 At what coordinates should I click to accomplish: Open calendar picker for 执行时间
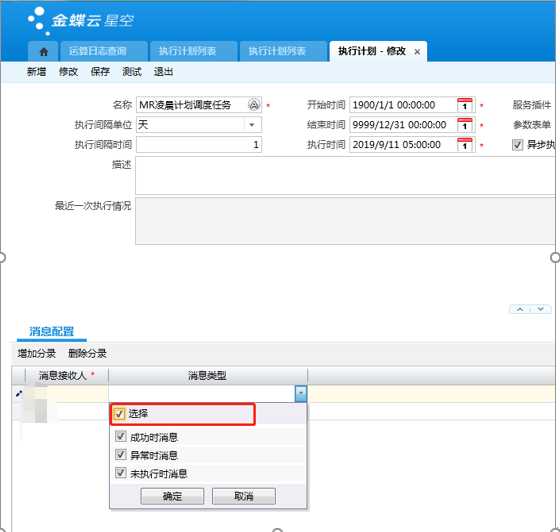tap(465, 145)
